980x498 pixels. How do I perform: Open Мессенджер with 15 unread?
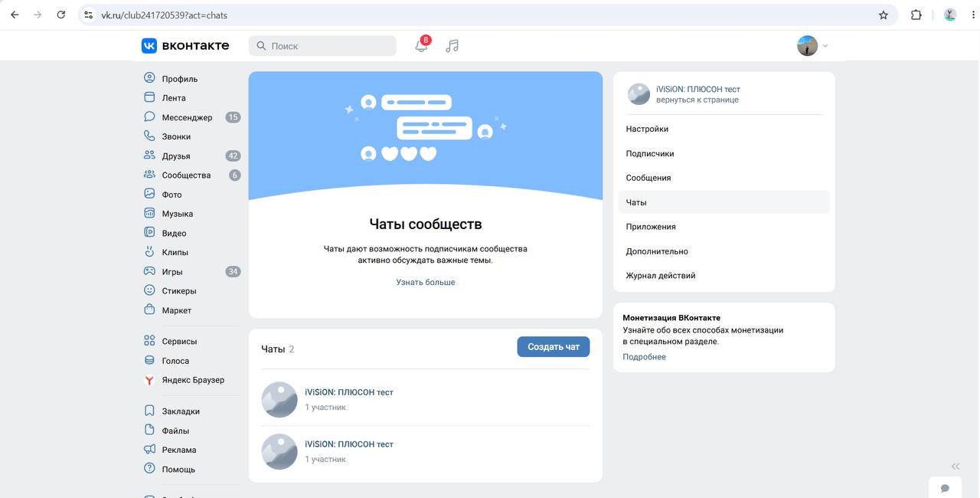191,117
